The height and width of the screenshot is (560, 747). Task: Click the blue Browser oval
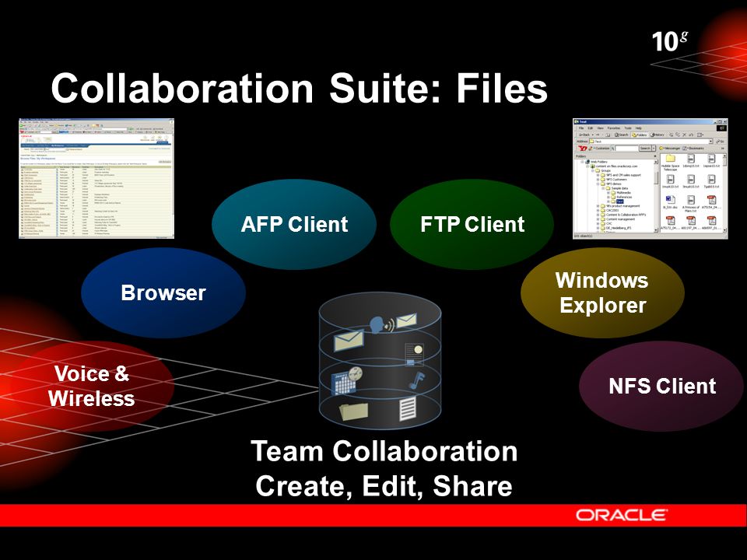click(x=163, y=292)
